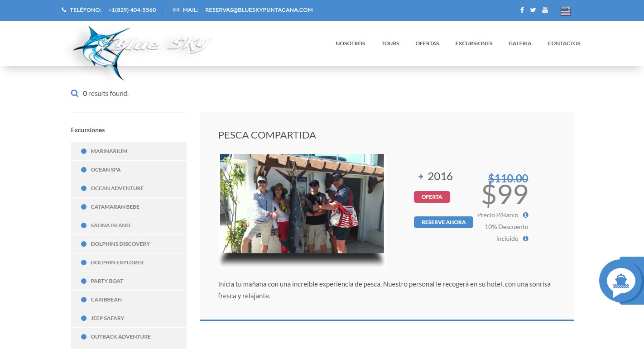Go to the TOURS menu
This screenshot has height=349, width=644.
coord(390,43)
